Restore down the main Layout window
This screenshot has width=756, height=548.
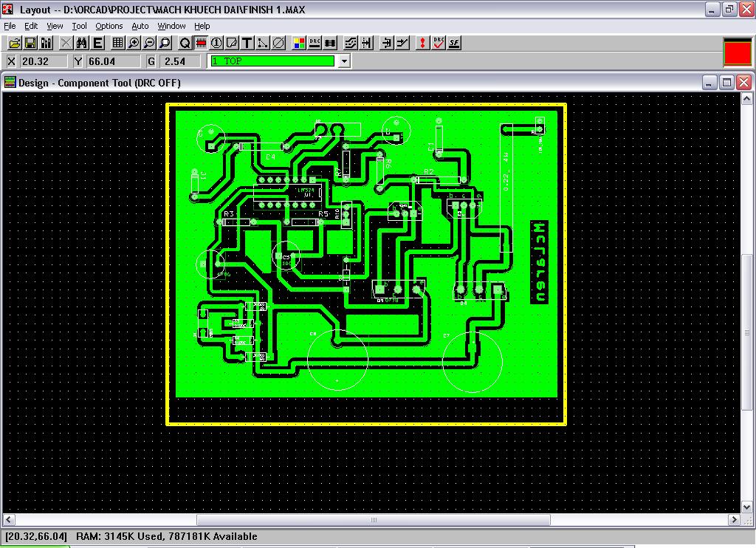(x=729, y=9)
